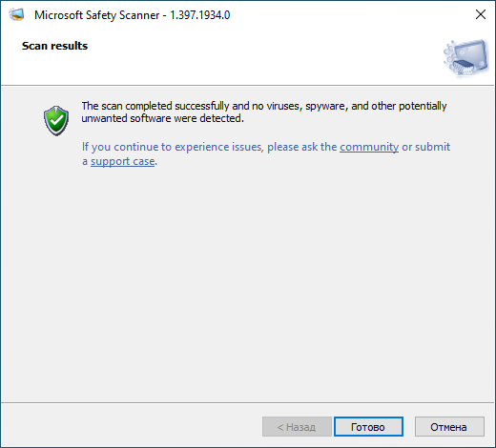Finish by clicking the Готово button
This screenshot has width=496, height=448.
click(x=368, y=427)
